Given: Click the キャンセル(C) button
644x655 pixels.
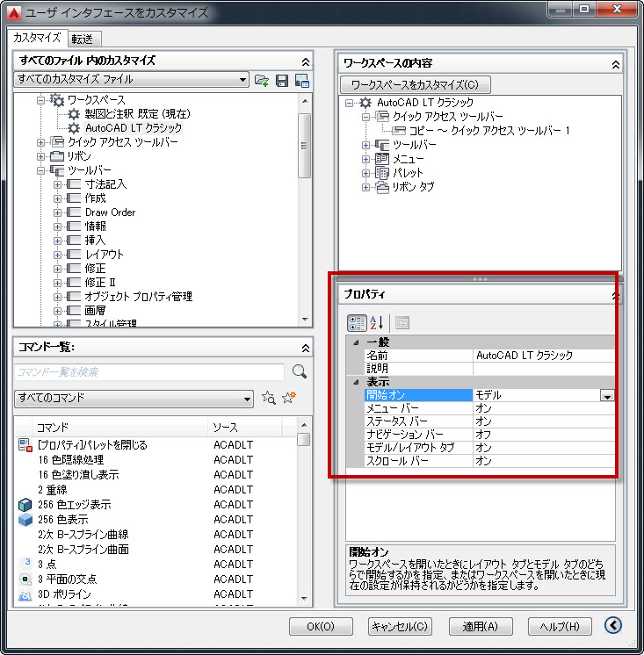Looking at the screenshot, I should [x=400, y=626].
